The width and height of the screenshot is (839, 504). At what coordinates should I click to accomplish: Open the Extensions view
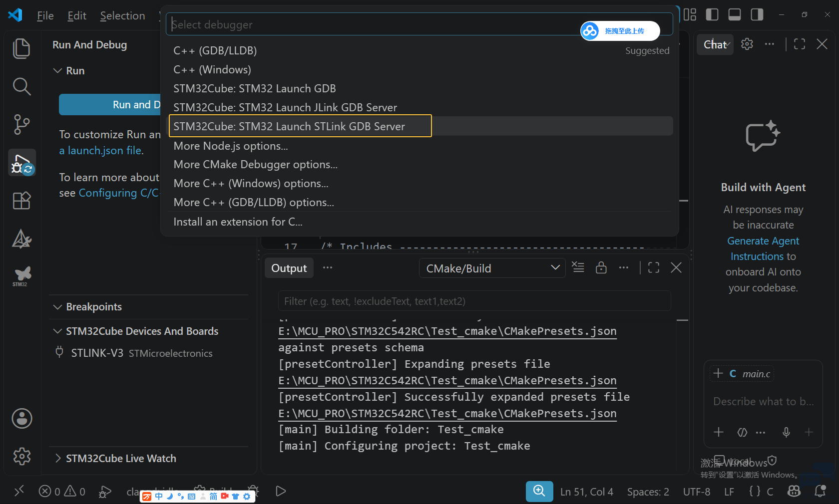tap(21, 201)
